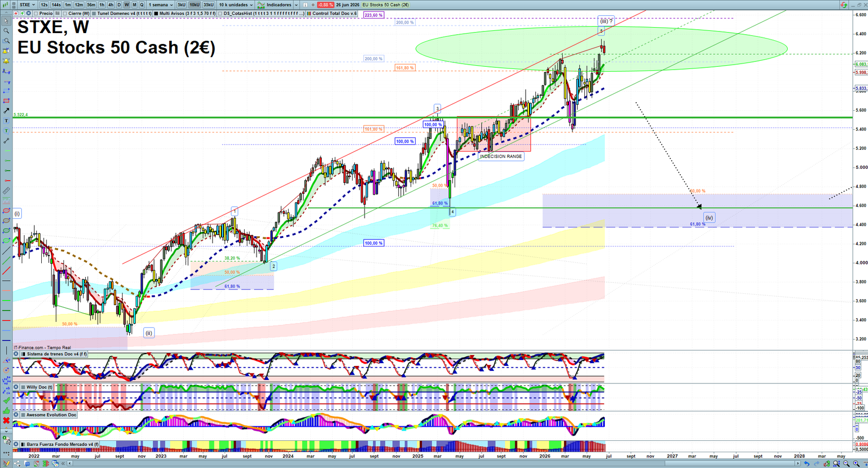Switch to 56m timeframe
This screenshot has height=468, width=868.
coord(91,4)
